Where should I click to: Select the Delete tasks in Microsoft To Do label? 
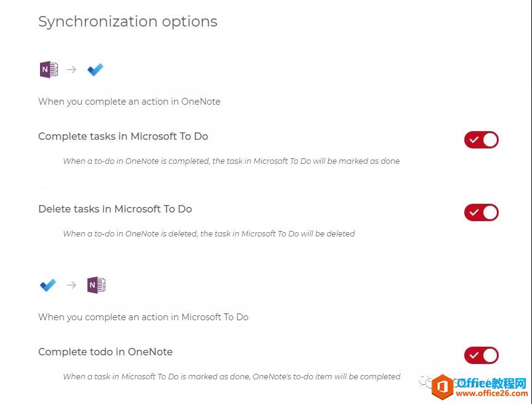pos(115,209)
